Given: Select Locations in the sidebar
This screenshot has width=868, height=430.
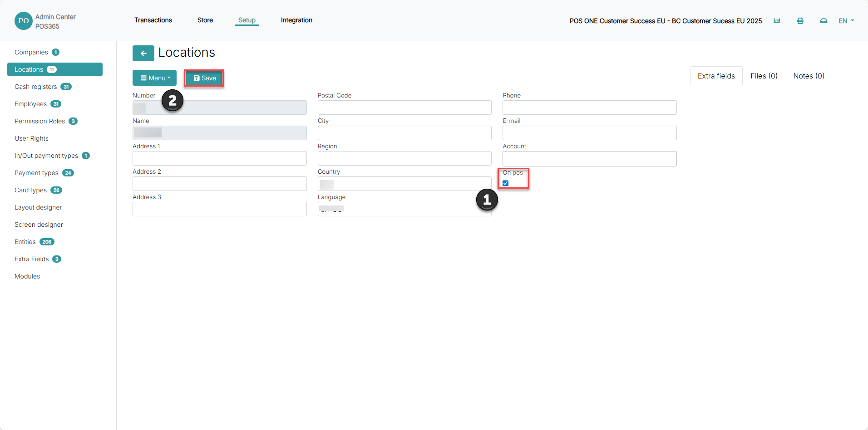Looking at the screenshot, I should tap(55, 69).
